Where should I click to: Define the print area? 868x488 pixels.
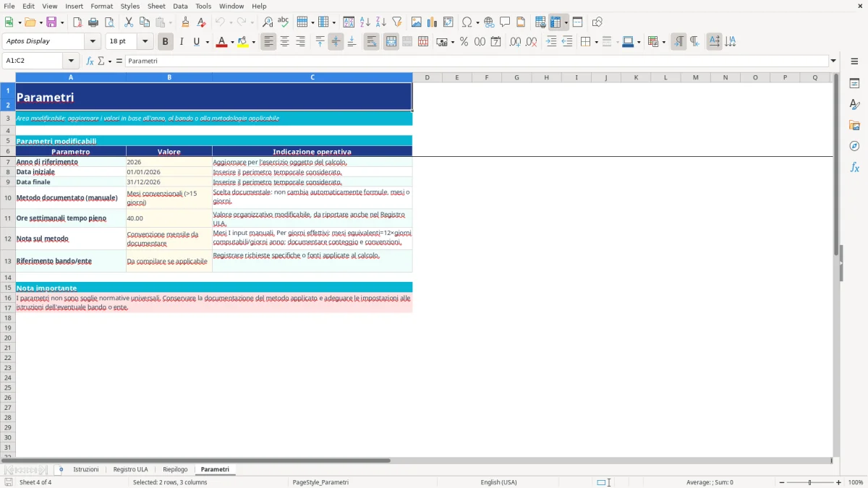pyautogui.click(x=540, y=22)
